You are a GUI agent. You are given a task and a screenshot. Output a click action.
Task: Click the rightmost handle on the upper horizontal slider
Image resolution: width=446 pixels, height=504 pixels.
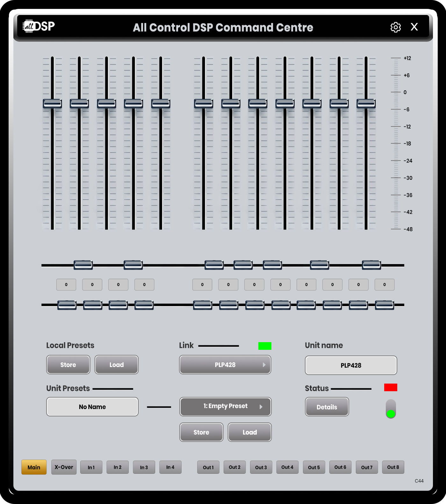point(371,265)
